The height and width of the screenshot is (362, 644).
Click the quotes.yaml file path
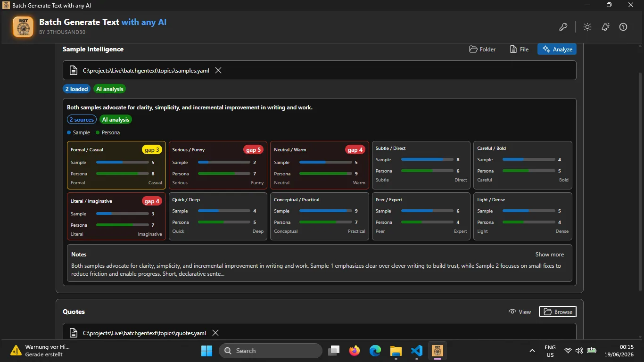pos(144,333)
